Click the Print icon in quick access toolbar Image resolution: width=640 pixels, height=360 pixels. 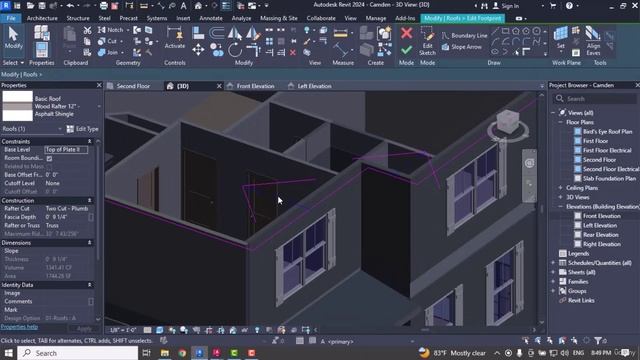tap(104, 6)
